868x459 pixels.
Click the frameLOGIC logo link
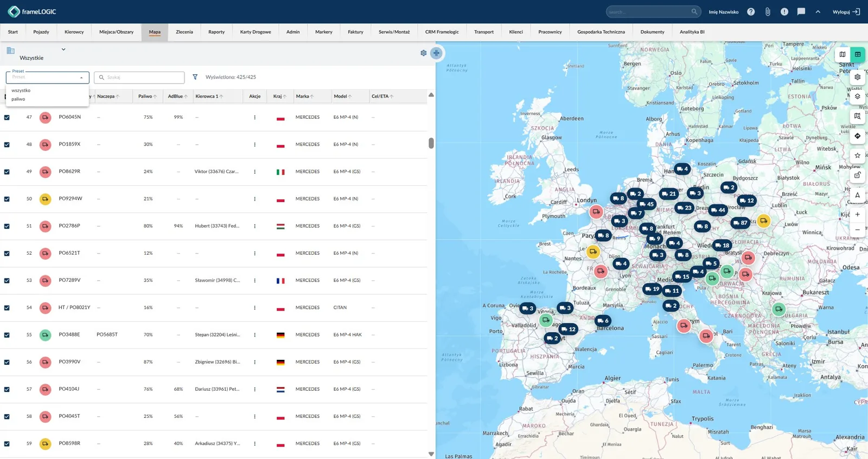pyautogui.click(x=32, y=11)
